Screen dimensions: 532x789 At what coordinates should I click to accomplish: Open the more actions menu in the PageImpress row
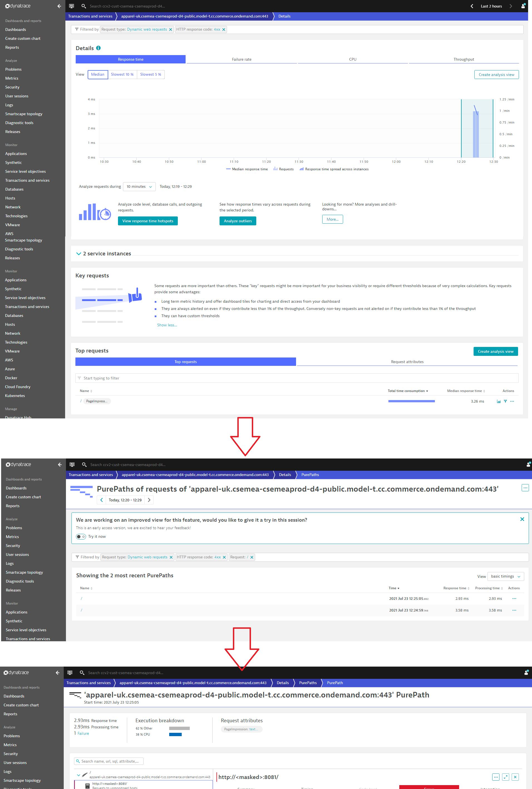pos(512,401)
